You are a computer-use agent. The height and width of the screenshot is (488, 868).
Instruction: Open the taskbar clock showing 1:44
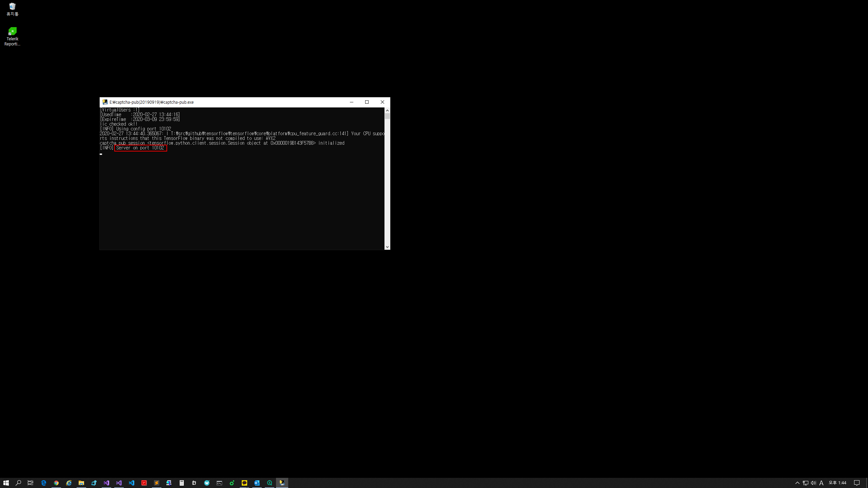tap(837, 483)
